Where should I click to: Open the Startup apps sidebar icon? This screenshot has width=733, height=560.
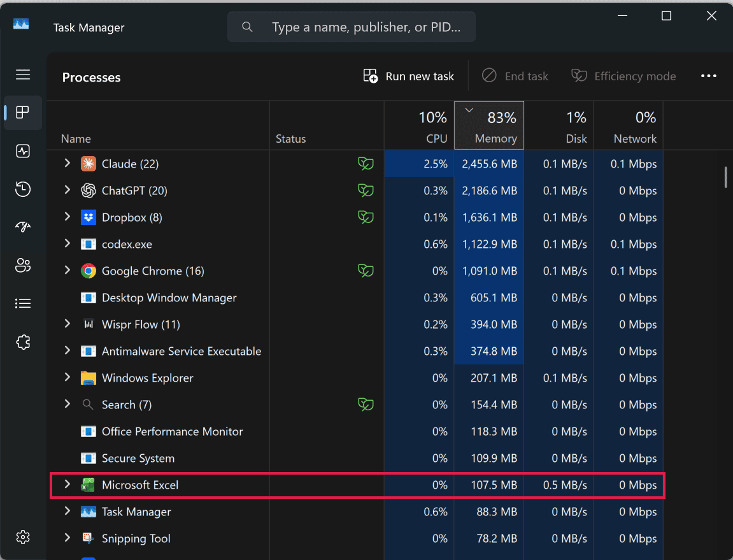(23, 227)
